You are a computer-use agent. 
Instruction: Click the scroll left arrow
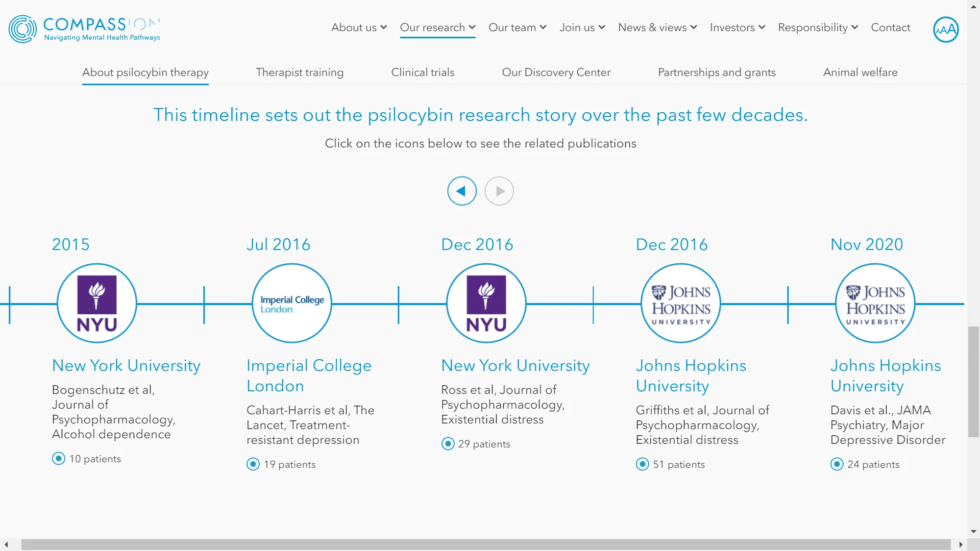[6, 545]
